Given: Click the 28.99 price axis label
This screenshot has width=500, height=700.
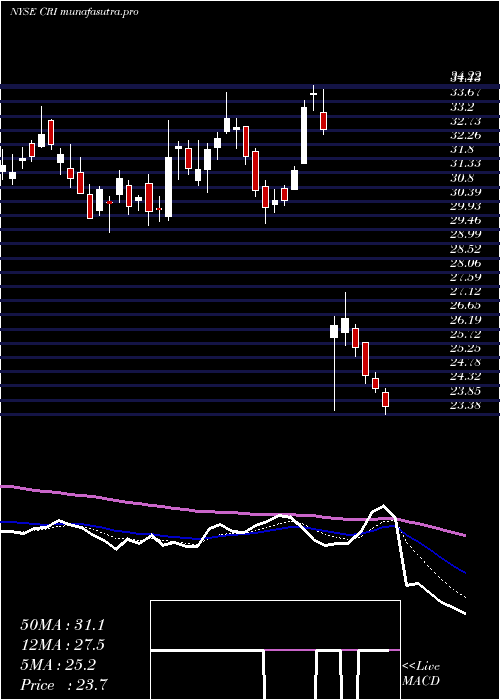Looking at the screenshot, I should (x=465, y=235).
